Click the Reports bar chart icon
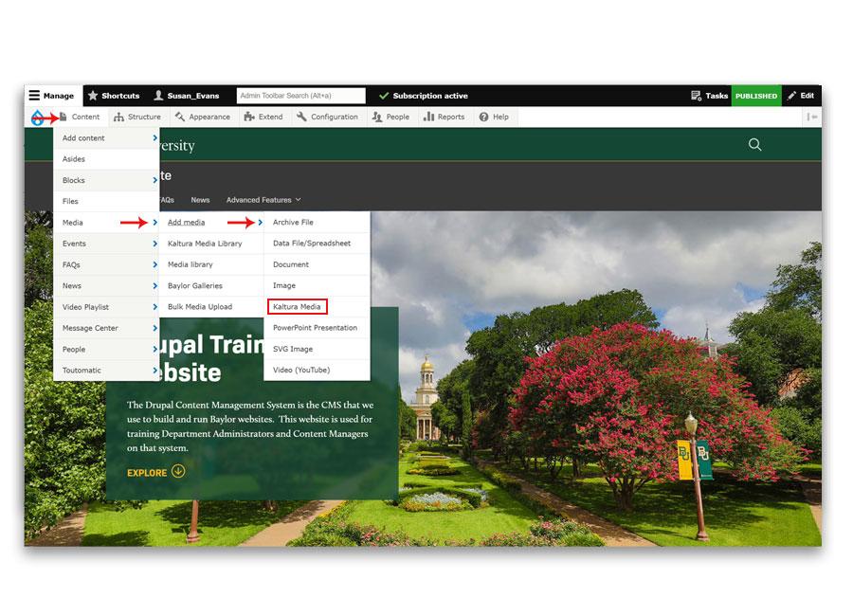The height and width of the screenshot is (616, 853). point(428,117)
